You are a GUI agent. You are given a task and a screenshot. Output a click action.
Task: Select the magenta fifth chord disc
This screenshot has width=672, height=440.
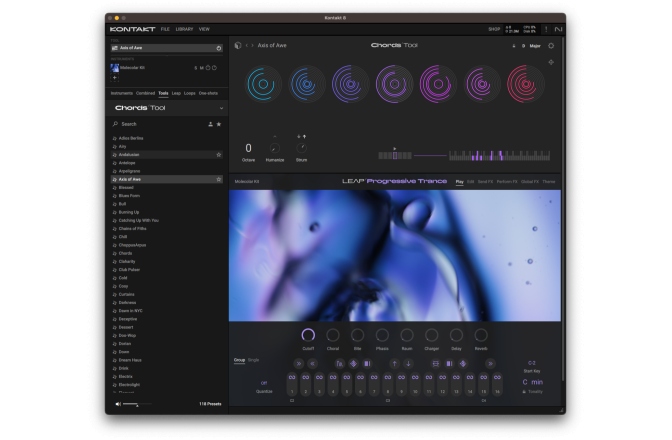coord(438,84)
